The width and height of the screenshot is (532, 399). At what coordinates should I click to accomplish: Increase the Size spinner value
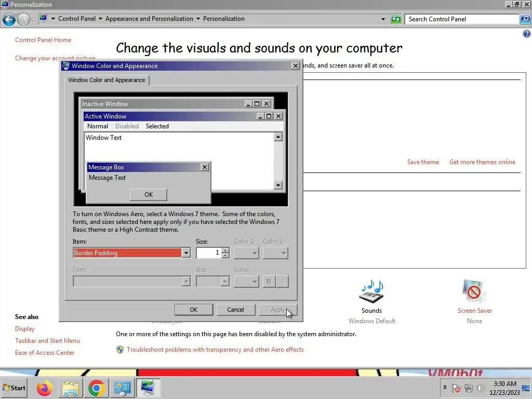point(225,250)
